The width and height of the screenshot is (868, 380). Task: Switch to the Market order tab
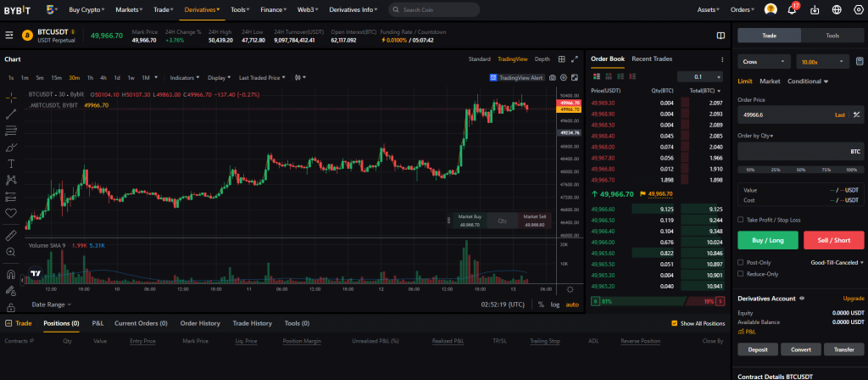[770, 81]
